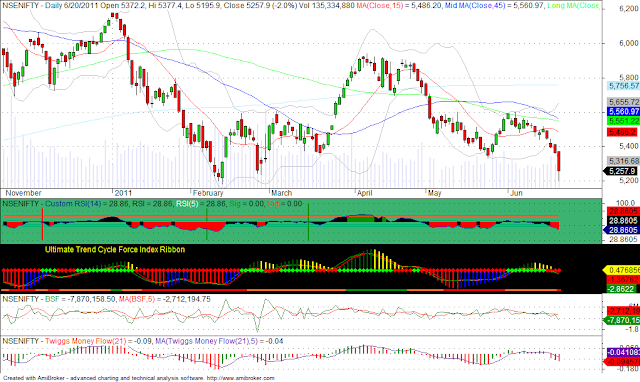Click the 100.0 RSI axis label
This screenshot has height=382, width=640.
(625, 203)
